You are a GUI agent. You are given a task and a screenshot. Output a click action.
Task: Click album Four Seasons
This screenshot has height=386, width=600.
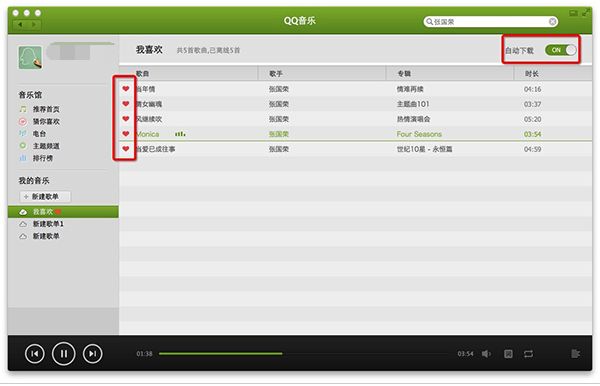[419, 134]
